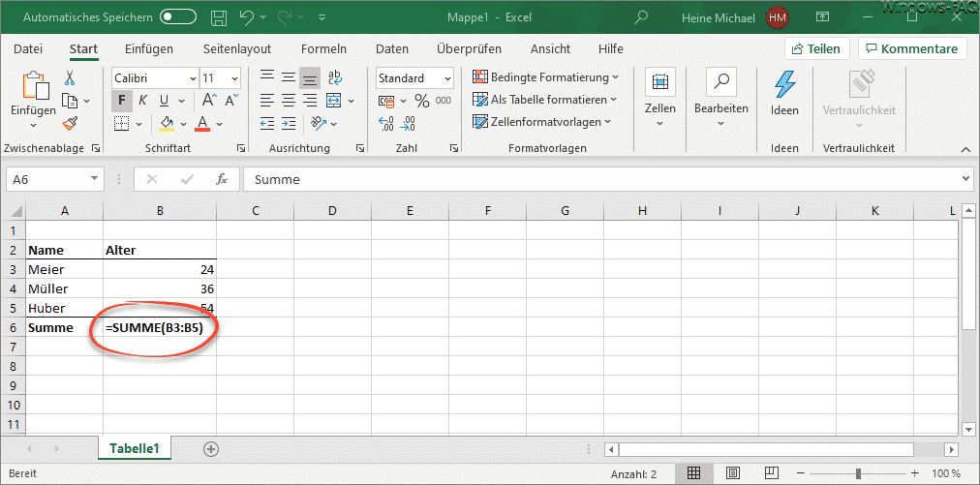This screenshot has height=485, width=980.
Task: Select the Tabelle1 sheet tab
Action: tap(135, 448)
